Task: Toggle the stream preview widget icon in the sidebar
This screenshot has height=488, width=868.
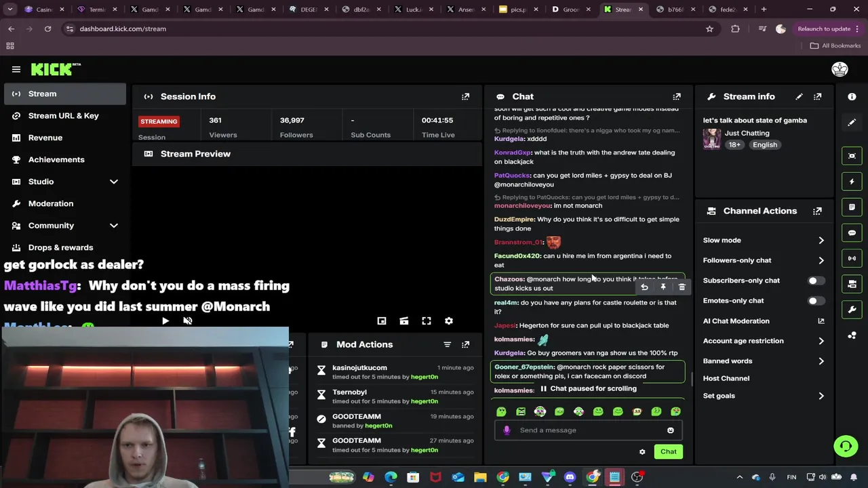Action: click(x=852, y=156)
